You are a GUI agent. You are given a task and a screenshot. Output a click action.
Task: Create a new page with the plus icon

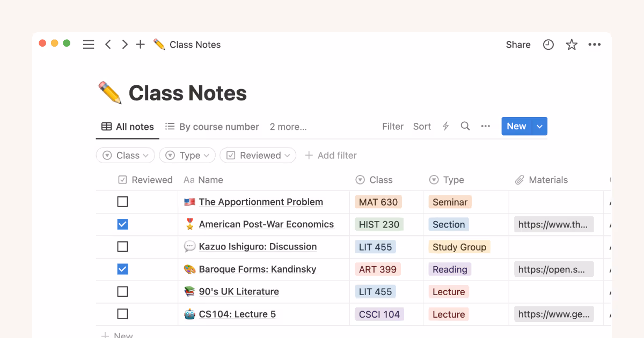coord(140,45)
